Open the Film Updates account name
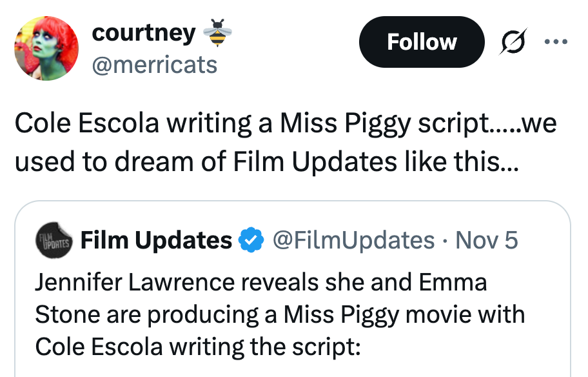This screenshot has height=377, width=588. [156, 241]
